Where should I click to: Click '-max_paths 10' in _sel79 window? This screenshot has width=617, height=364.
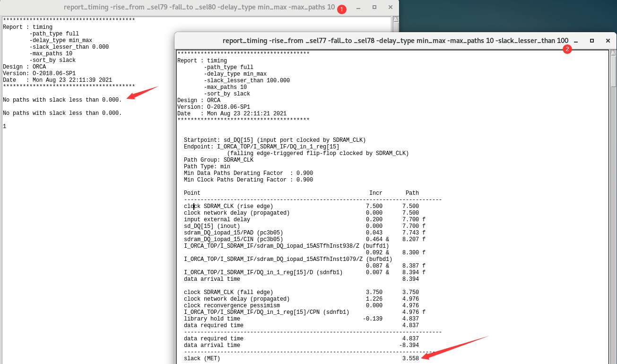[x=51, y=53]
